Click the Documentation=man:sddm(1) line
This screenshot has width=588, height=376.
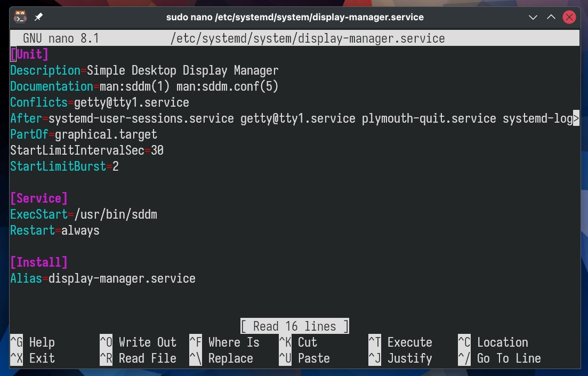pos(144,87)
